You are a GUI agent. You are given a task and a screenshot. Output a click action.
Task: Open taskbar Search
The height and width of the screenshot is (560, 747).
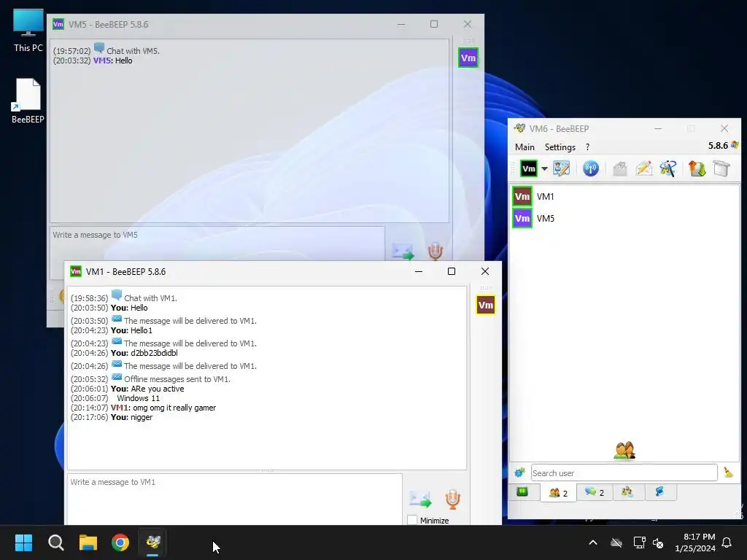(55, 542)
